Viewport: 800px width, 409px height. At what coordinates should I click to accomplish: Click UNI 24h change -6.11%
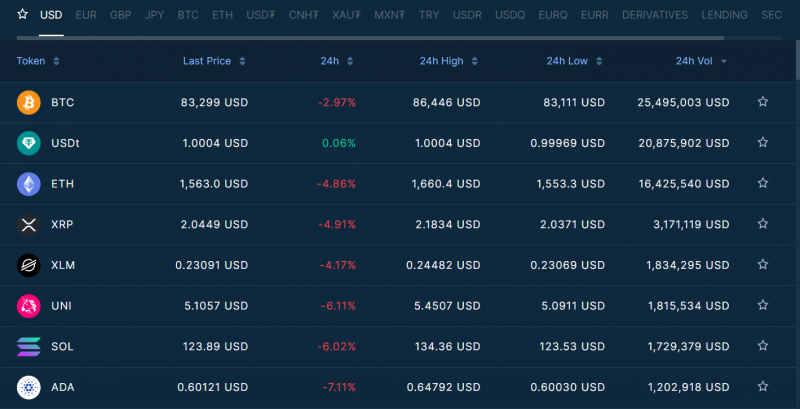pos(338,306)
